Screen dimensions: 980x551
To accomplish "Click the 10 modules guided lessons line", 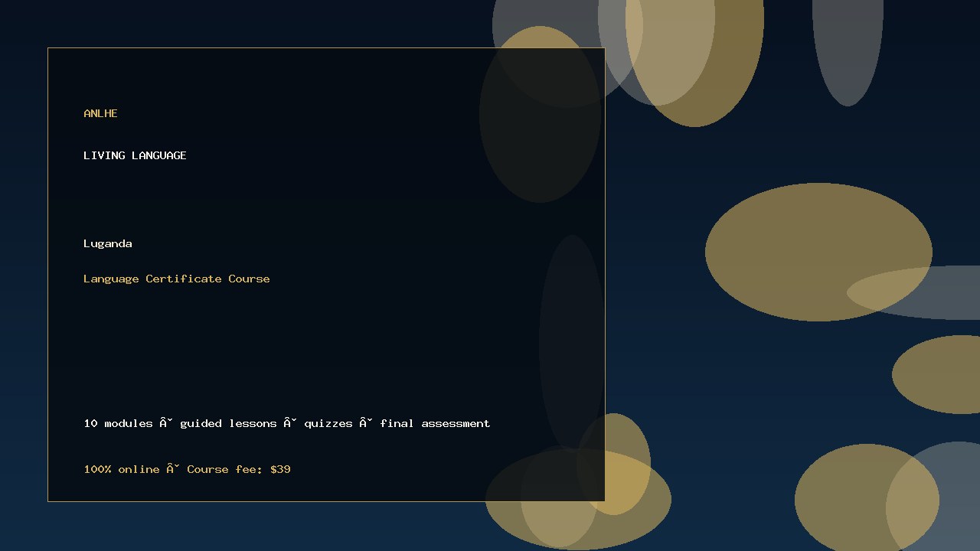I will 287,423.
